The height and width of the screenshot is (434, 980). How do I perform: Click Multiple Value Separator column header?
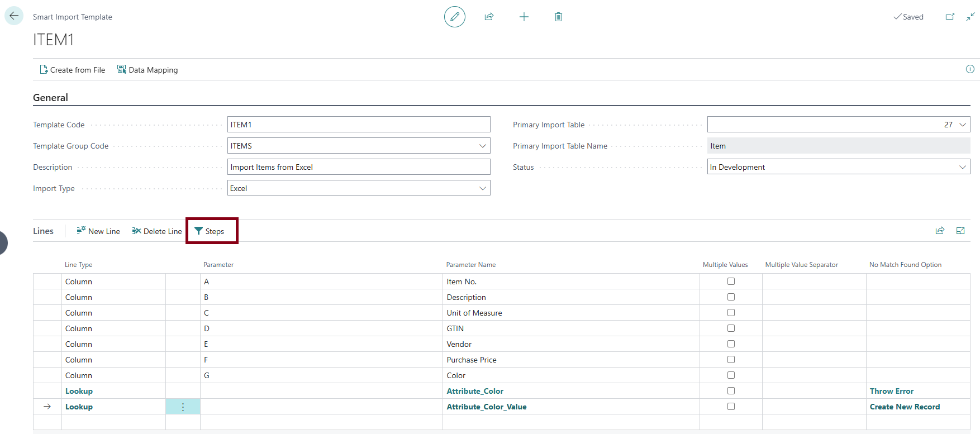coord(802,265)
